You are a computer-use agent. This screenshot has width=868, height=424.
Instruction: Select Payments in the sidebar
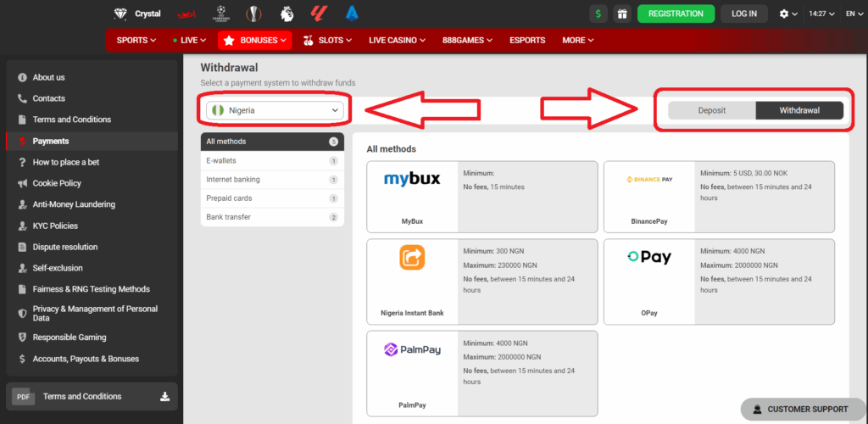click(x=92, y=141)
